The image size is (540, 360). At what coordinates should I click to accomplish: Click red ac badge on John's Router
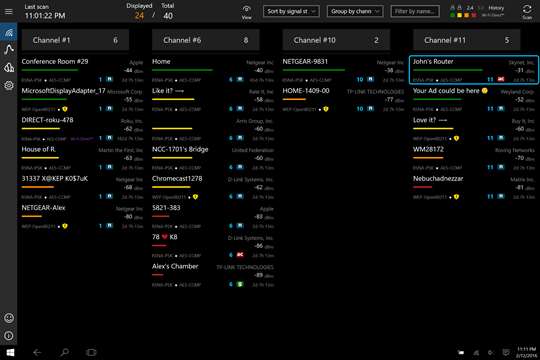click(501, 79)
